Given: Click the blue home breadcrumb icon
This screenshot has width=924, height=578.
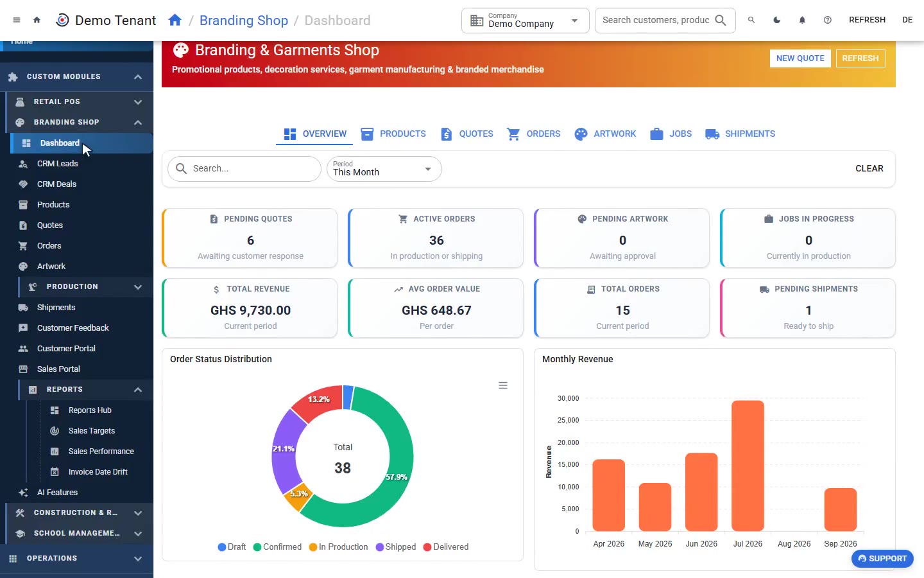Looking at the screenshot, I should [175, 20].
